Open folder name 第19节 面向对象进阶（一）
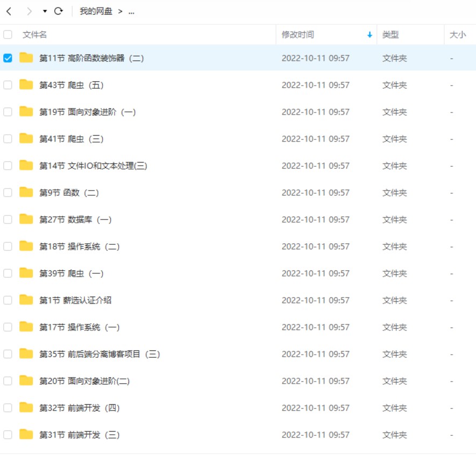 pos(88,112)
